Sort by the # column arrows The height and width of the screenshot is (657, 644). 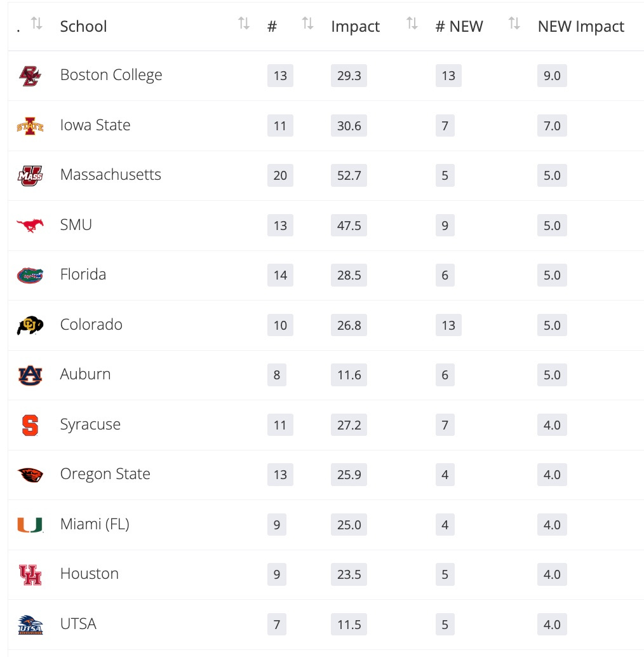tap(308, 24)
